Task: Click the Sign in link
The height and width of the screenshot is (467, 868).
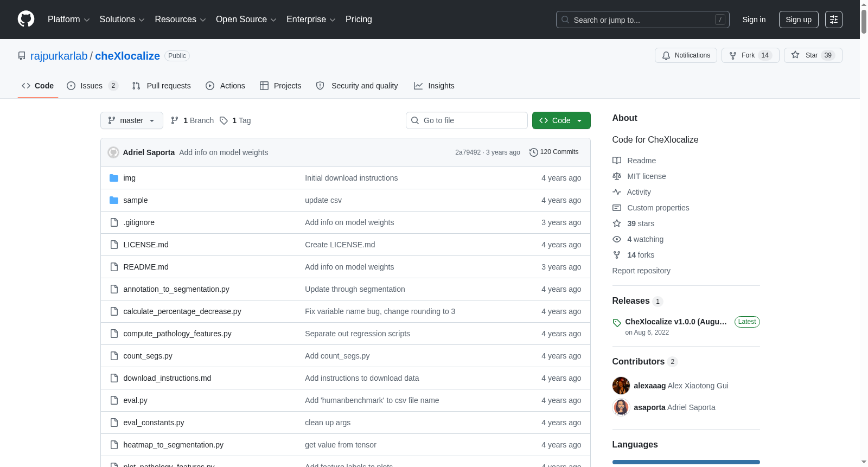Action: 754,20
